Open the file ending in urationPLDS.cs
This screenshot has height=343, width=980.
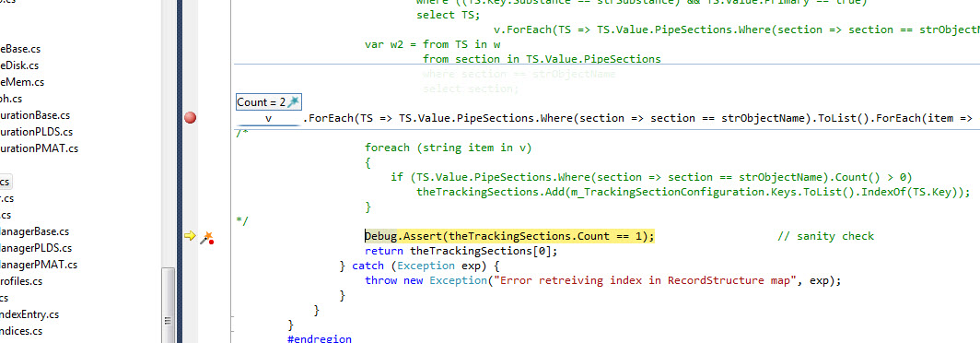(x=36, y=132)
